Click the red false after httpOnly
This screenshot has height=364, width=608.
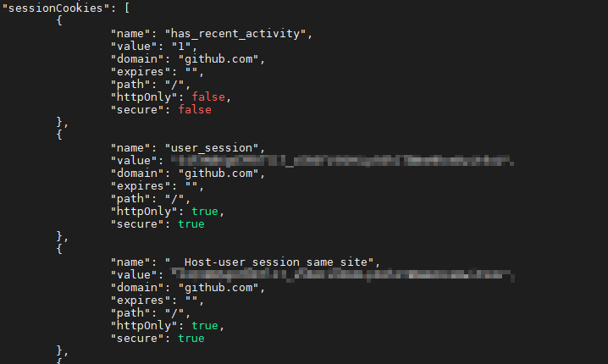(x=208, y=97)
